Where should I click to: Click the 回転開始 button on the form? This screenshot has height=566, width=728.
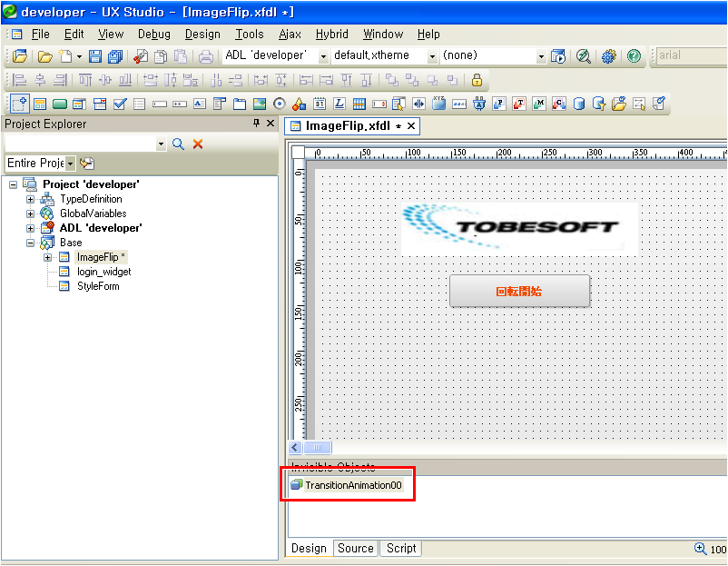(x=519, y=291)
